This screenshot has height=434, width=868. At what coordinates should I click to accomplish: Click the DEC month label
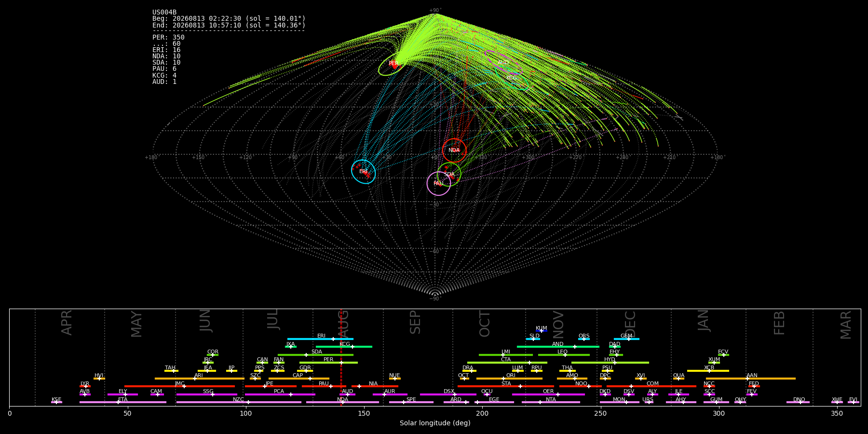[630, 324]
